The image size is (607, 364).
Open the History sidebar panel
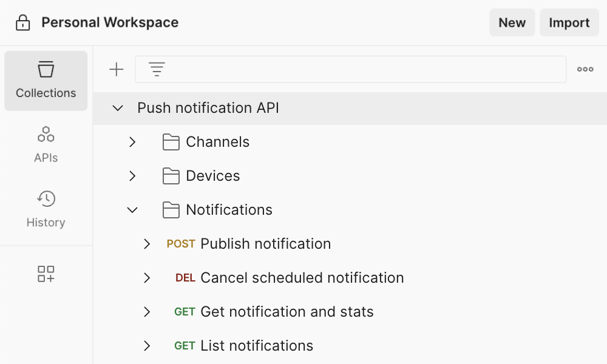(x=46, y=209)
